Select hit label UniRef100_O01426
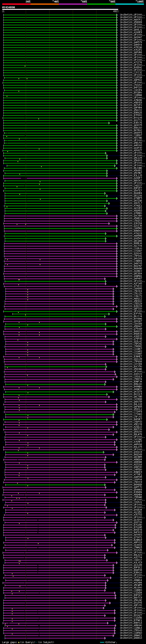This screenshot has height=644, width=146. point(131,550)
